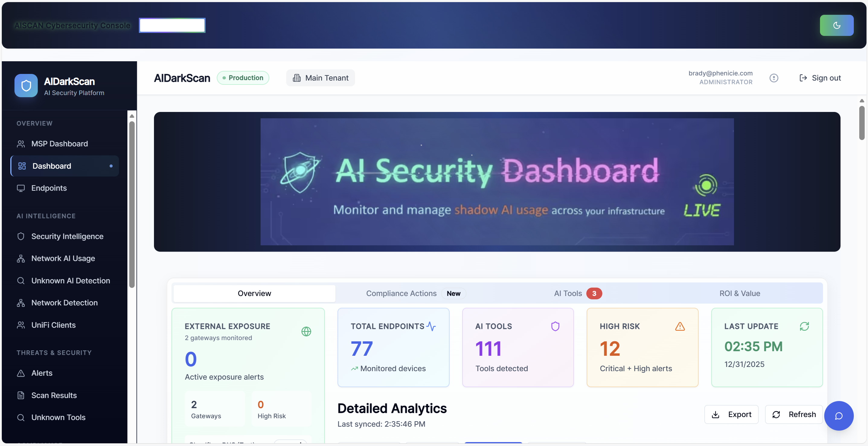
Task: Click the External Exposure globe icon
Action: pyautogui.click(x=306, y=332)
